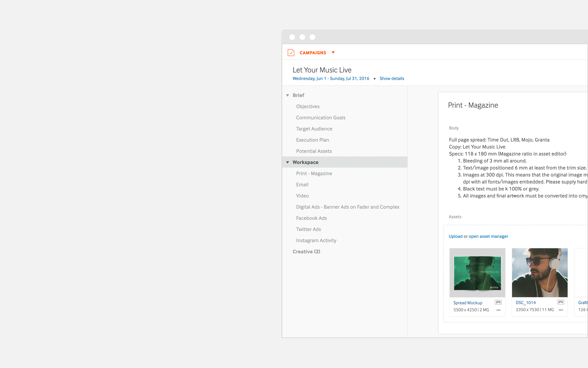Select Target Audience item

pyautogui.click(x=314, y=129)
